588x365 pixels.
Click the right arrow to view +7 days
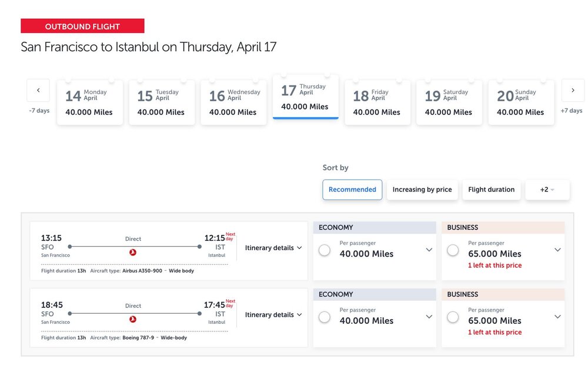click(573, 90)
